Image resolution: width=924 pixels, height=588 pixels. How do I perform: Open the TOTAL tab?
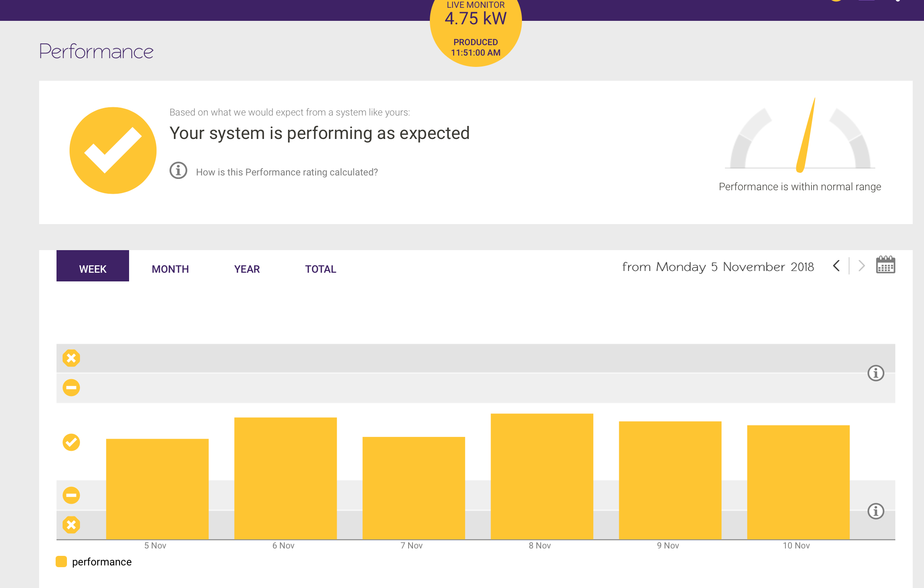click(x=321, y=269)
